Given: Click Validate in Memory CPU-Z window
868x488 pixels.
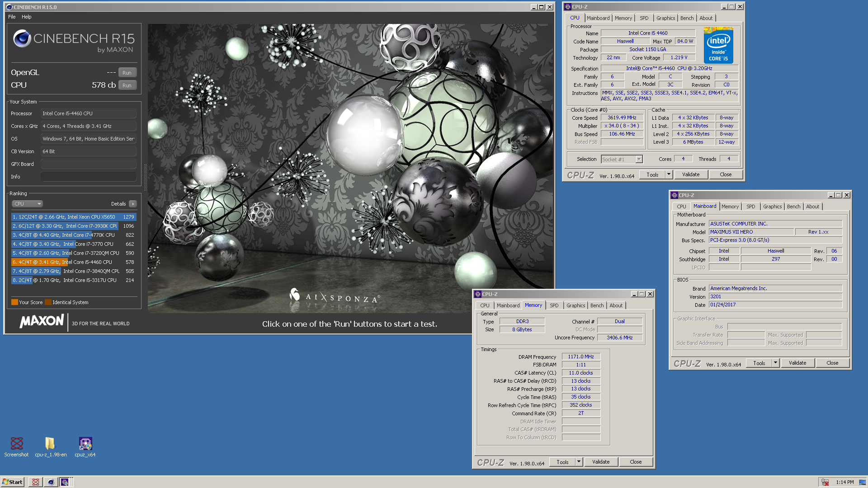Looking at the screenshot, I should point(601,462).
